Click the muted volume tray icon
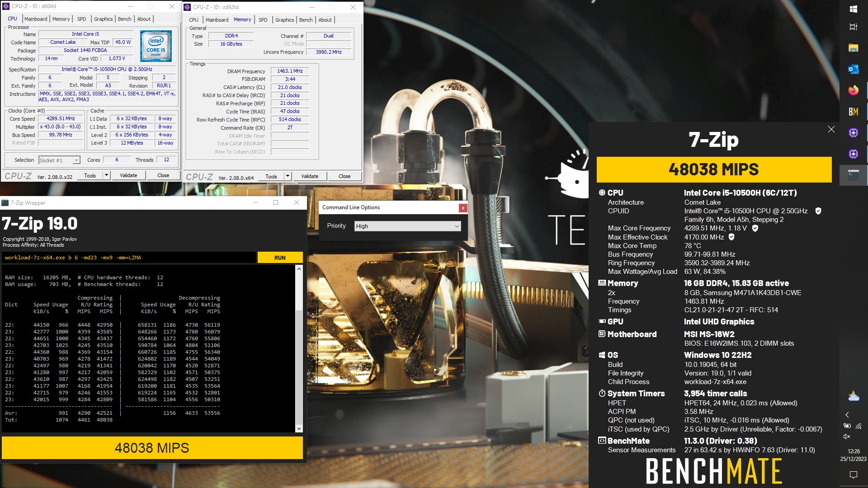This screenshot has height=488, width=868. click(847, 436)
